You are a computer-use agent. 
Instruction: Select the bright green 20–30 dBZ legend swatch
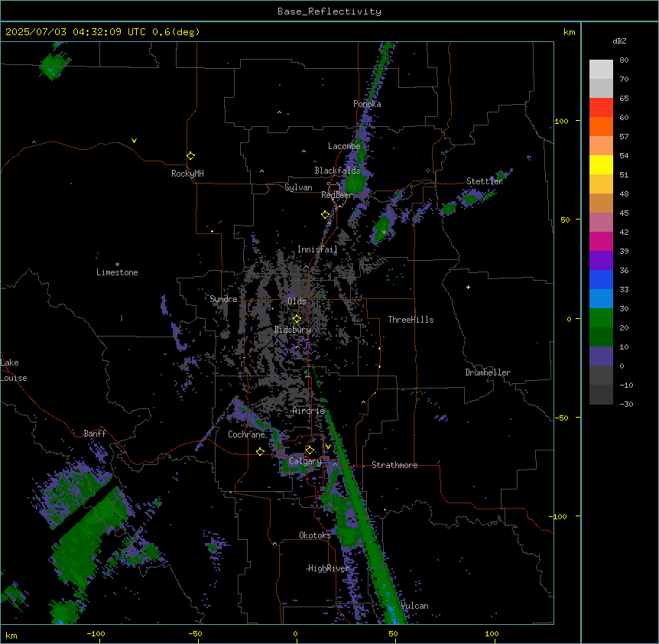point(601,318)
